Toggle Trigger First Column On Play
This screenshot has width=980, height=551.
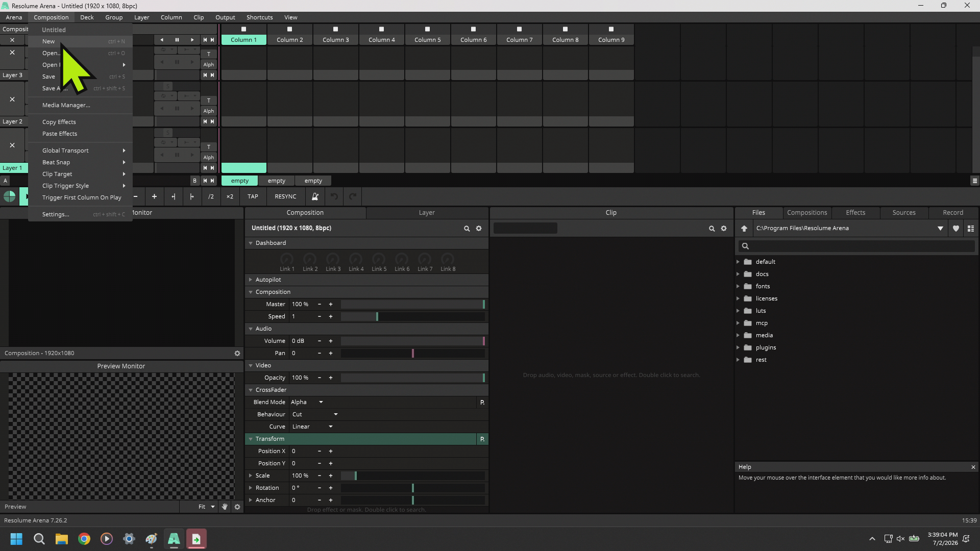[x=82, y=197]
